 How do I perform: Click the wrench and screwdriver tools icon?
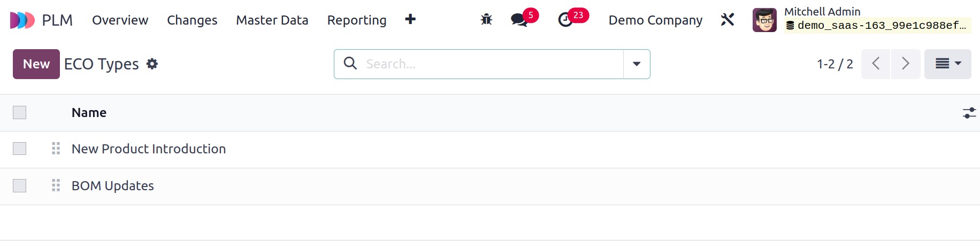coord(728,20)
